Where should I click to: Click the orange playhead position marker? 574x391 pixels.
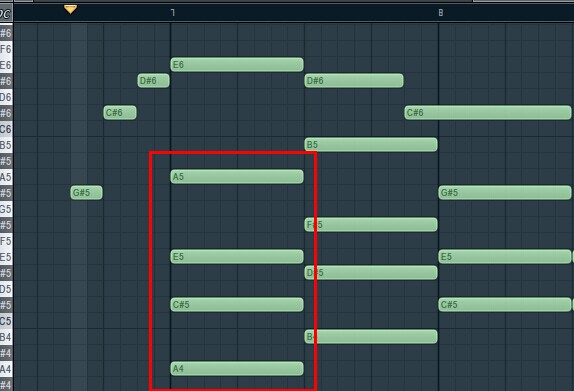click(x=70, y=10)
